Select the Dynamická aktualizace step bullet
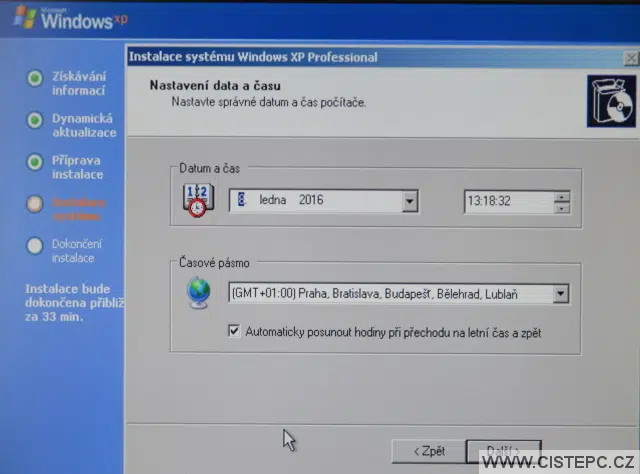Viewport: 640px width, 474px height. click(x=35, y=119)
